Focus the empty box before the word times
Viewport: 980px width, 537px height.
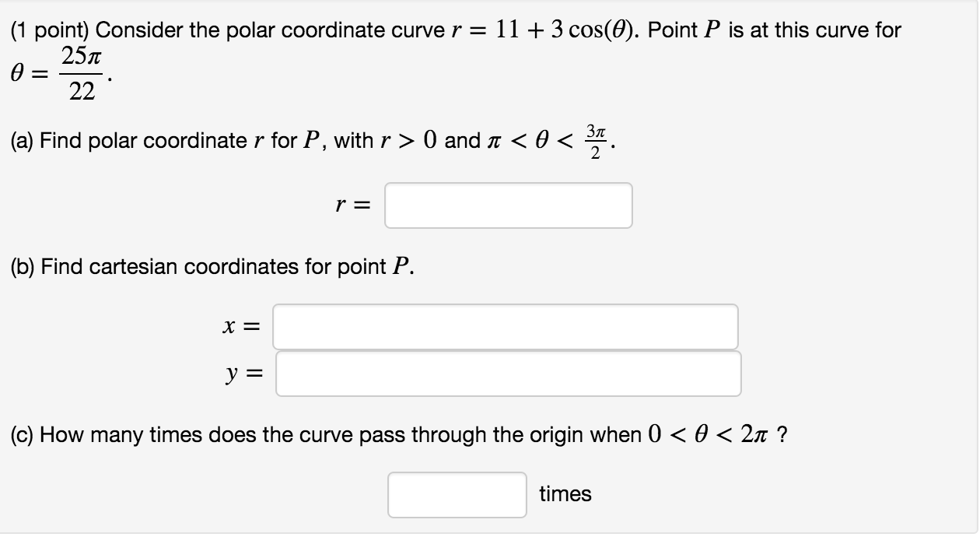coord(457,493)
